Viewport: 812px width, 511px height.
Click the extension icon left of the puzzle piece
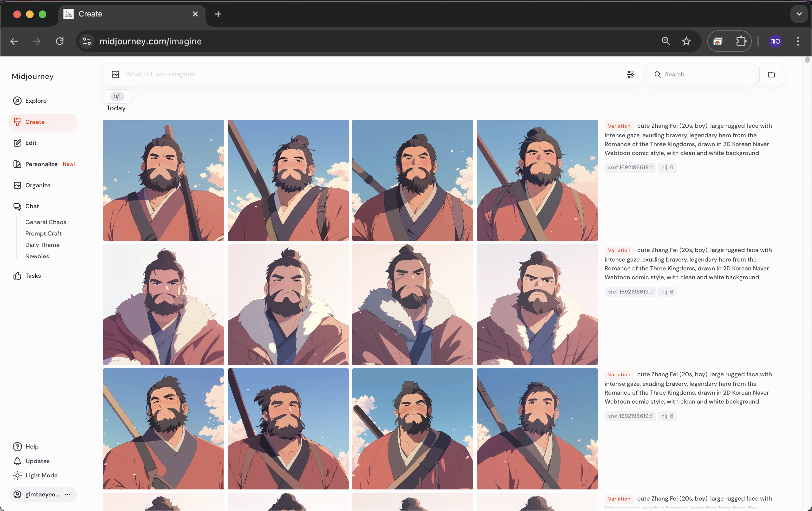[x=718, y=42]
